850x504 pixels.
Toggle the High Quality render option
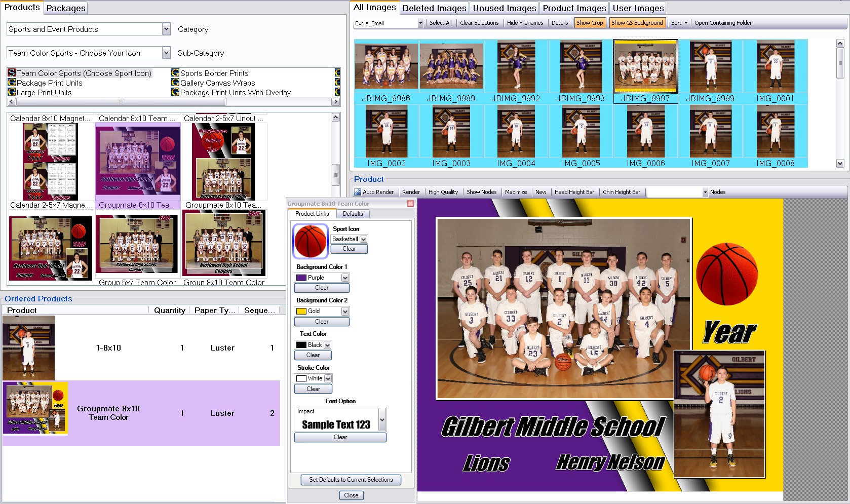443,192
